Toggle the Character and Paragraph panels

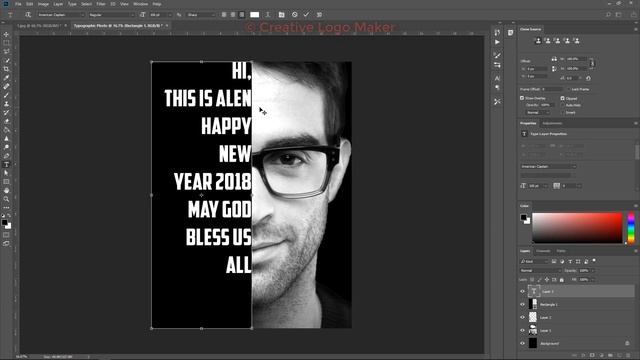281,15
